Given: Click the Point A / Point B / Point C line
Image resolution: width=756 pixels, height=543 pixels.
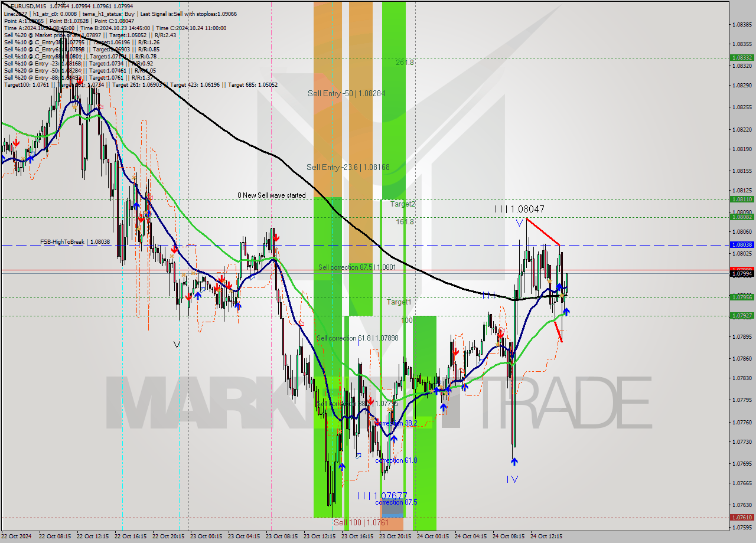Looking at the screenshot, I should coord(69,21).
